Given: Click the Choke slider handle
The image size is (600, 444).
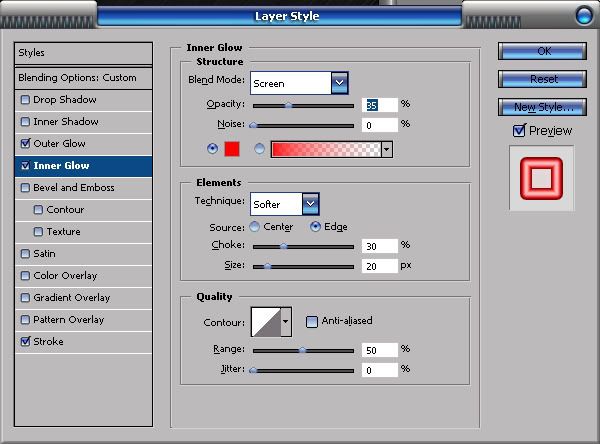Looking at the screenshot, I should point(283,246).
